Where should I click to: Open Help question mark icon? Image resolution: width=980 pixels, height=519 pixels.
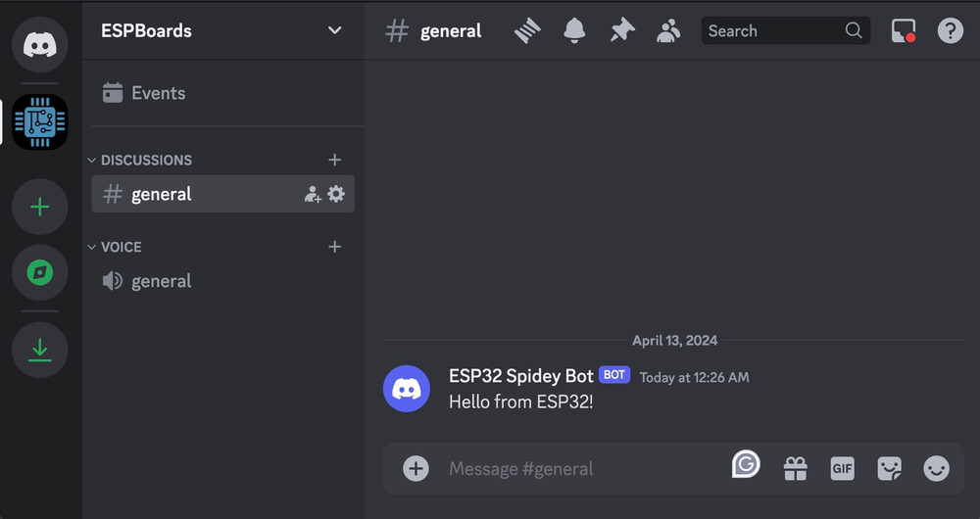(950, 31)
